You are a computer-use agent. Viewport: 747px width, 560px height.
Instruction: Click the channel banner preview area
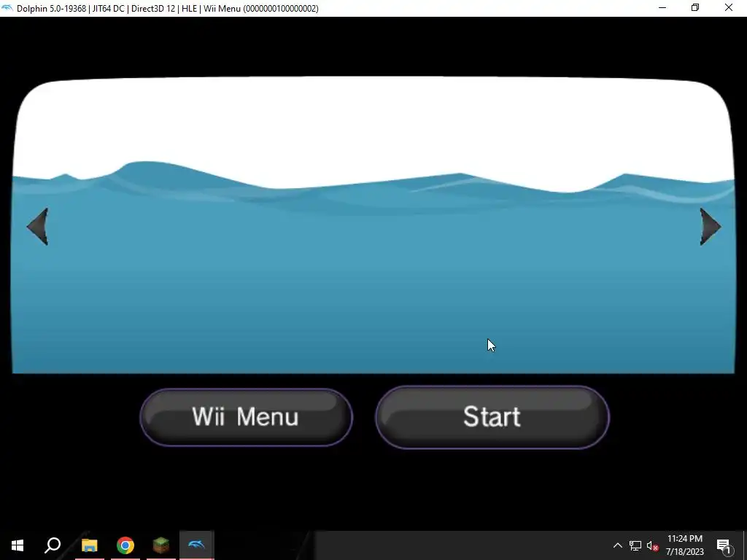(373, 225)
